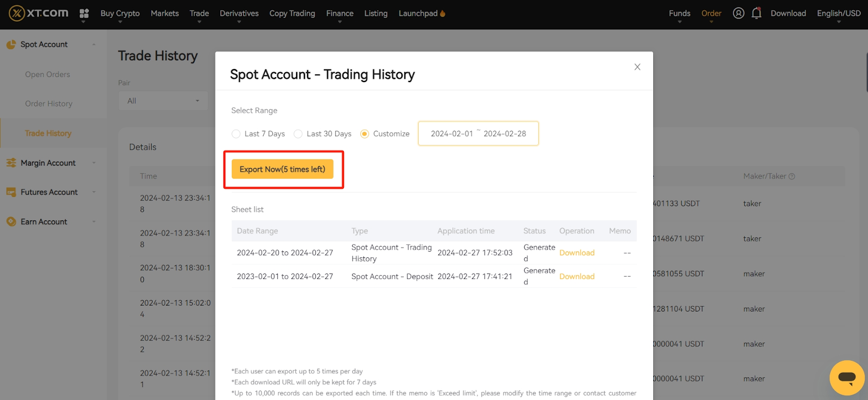This screenshot has width=868, height=400.
Task: Download the Spot Account Deposit sheet
Action: (x=577, y=276)
